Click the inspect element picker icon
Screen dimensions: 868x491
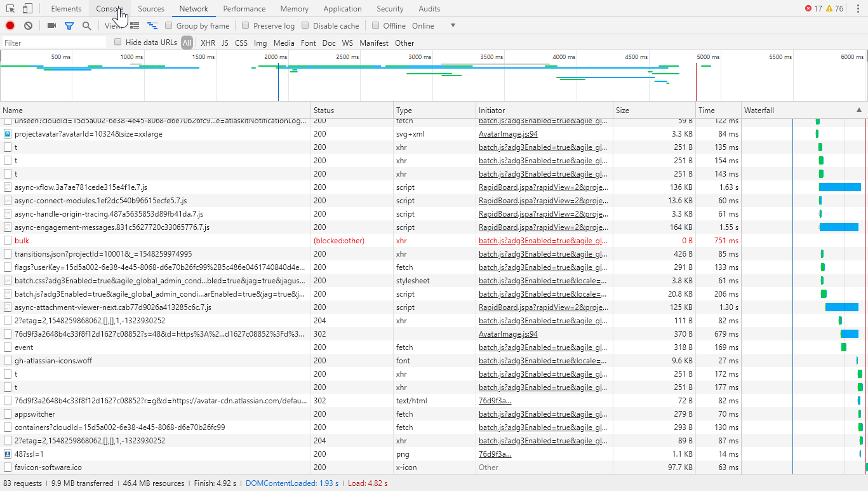(11, 9)
